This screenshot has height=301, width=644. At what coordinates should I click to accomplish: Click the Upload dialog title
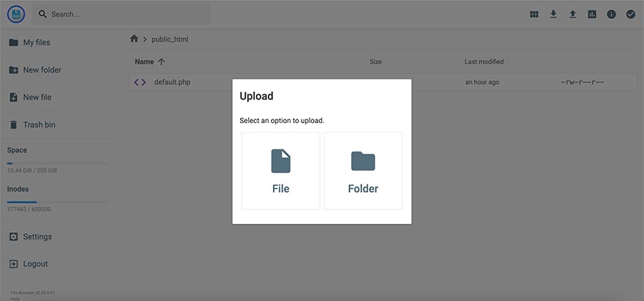point(256,96)
